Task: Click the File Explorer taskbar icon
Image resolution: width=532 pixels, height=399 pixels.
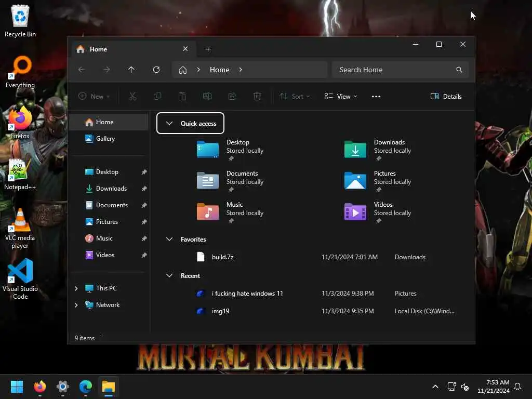Action: (109, 387)
